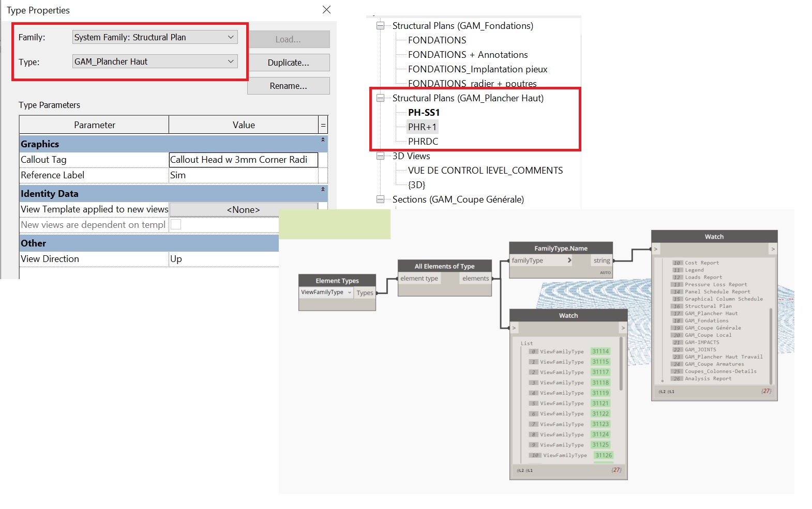Click left input arrow on upper Watch node
812x509 pixels.
656,249
